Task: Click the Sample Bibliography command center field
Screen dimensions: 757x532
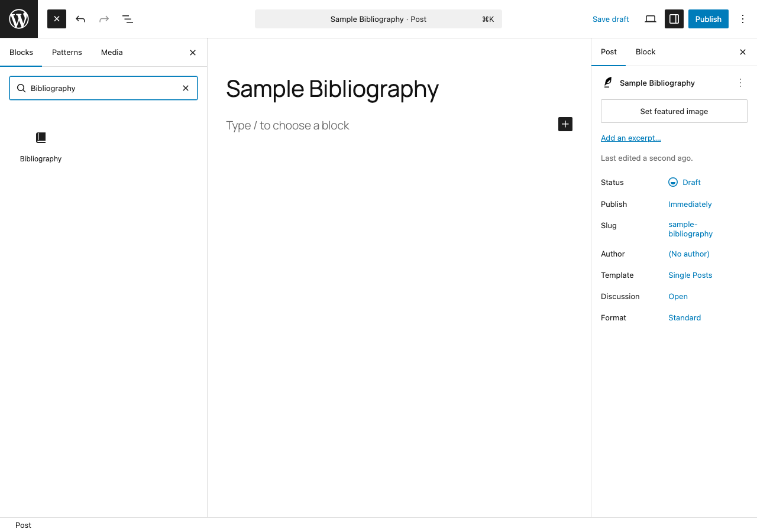Action: pyautogui.click(x=378, y=19)
